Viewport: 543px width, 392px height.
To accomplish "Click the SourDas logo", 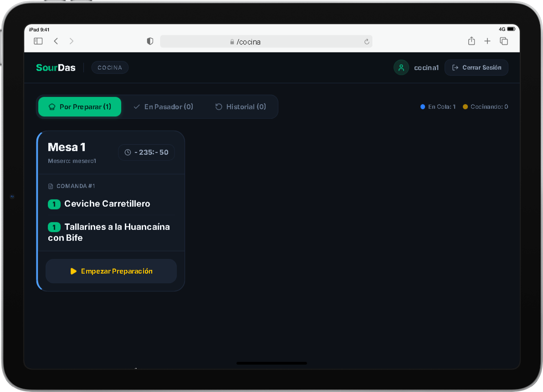I will [56, 67].
